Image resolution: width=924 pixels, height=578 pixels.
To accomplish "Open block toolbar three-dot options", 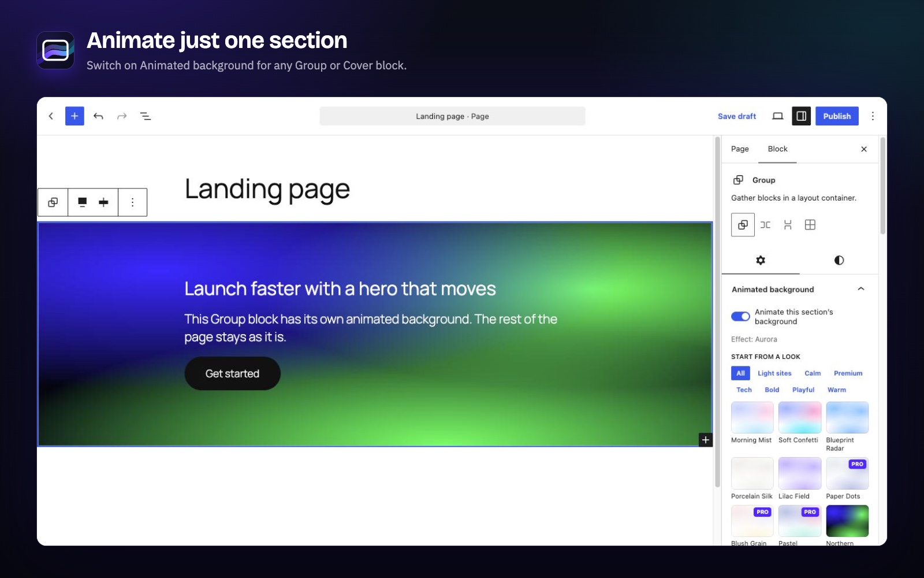I will click(x=132, y=202).
